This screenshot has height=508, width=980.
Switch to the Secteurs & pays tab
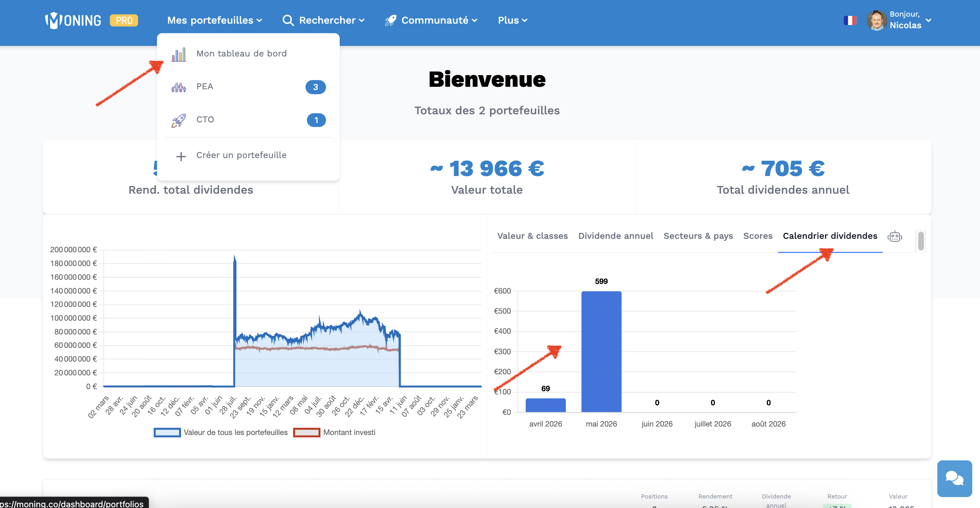tap(698, 236)
